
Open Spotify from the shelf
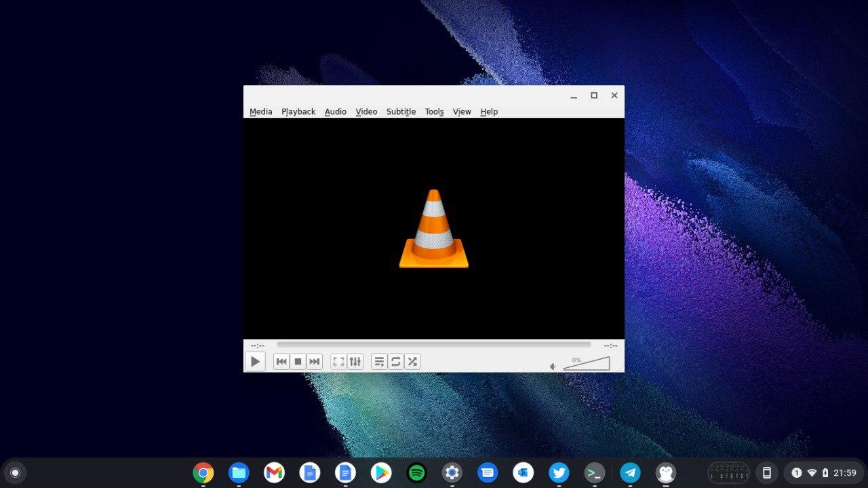pyautogui.click(x=416, y=472)
